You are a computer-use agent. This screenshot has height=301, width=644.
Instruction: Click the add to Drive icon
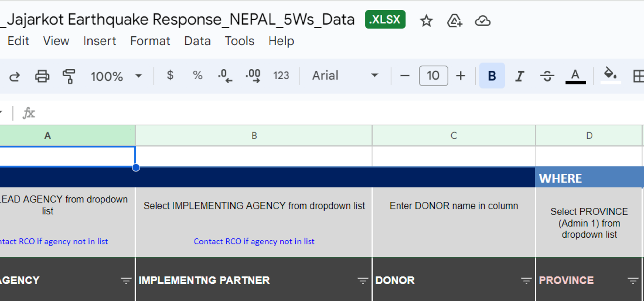(x=455, y=20)
